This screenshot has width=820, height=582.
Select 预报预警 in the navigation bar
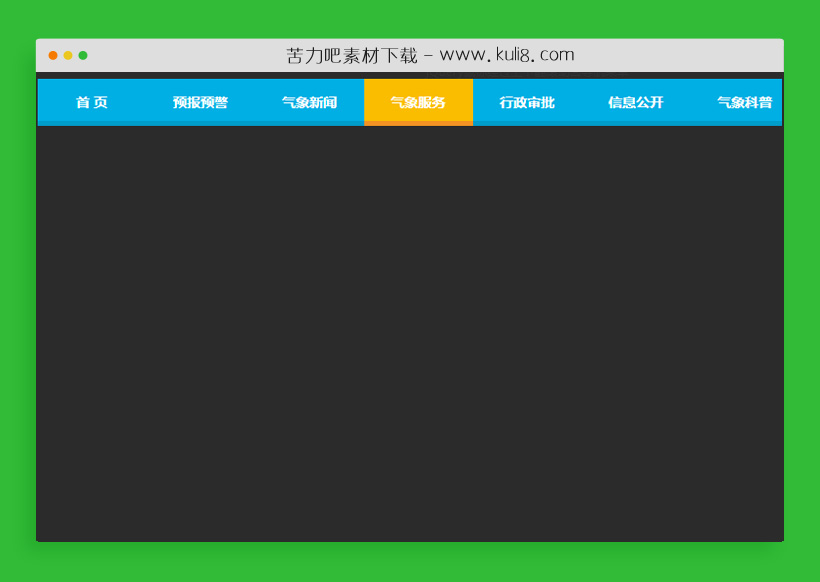pos(200,102)
